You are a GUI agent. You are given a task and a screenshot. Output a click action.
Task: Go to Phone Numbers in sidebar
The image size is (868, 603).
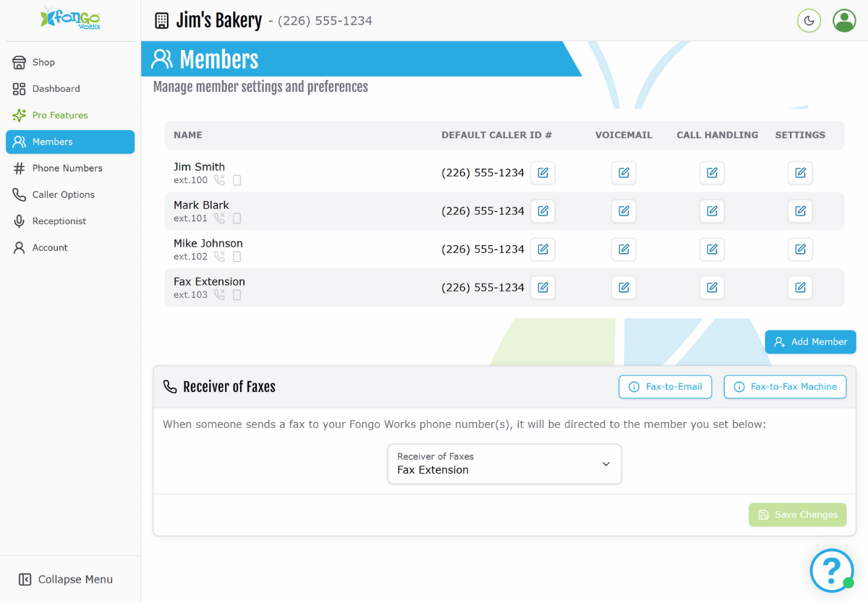point(67,168)
